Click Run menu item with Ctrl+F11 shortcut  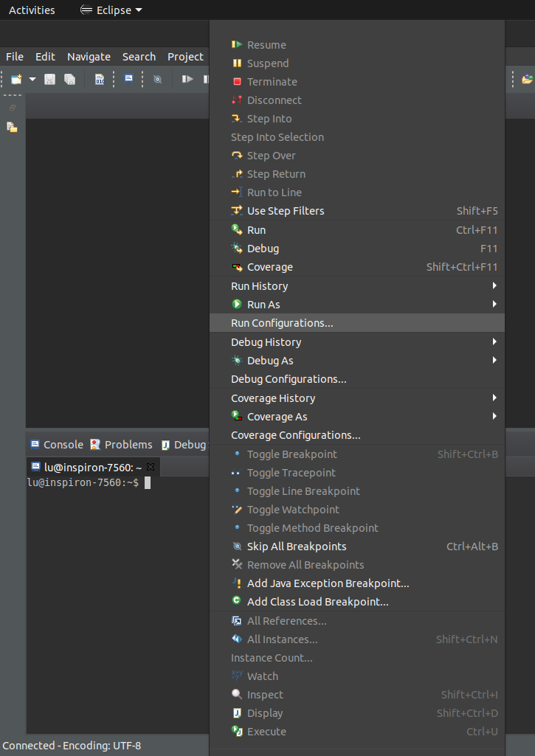[x=357, y=230]
